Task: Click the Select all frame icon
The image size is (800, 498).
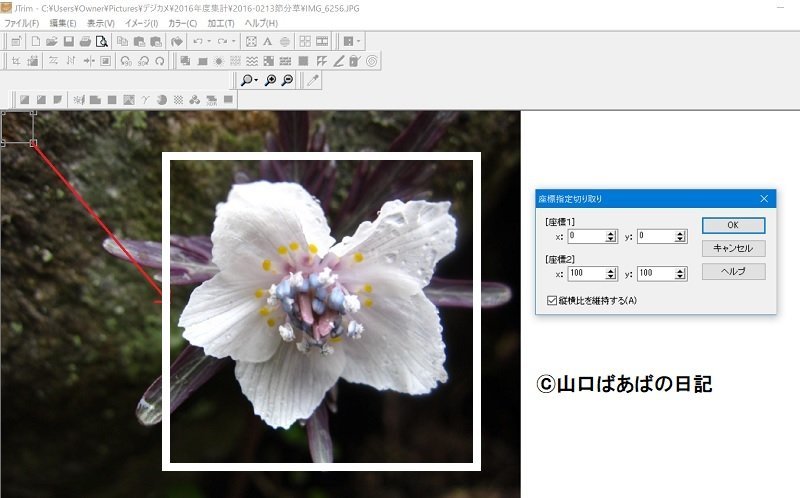Action: [251, 41]
